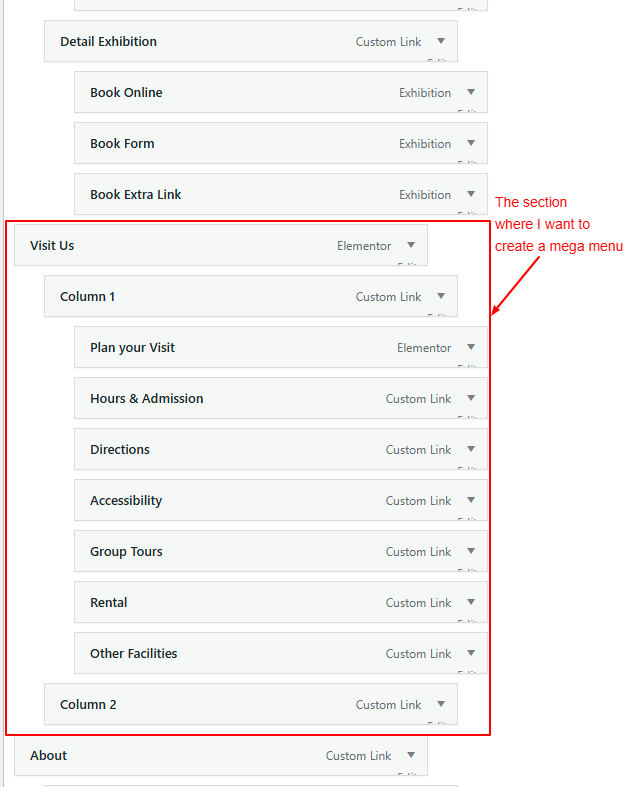Expand the Column 1 item settings arrow
This screenshot has height=787, width=625.
point(441,296)
